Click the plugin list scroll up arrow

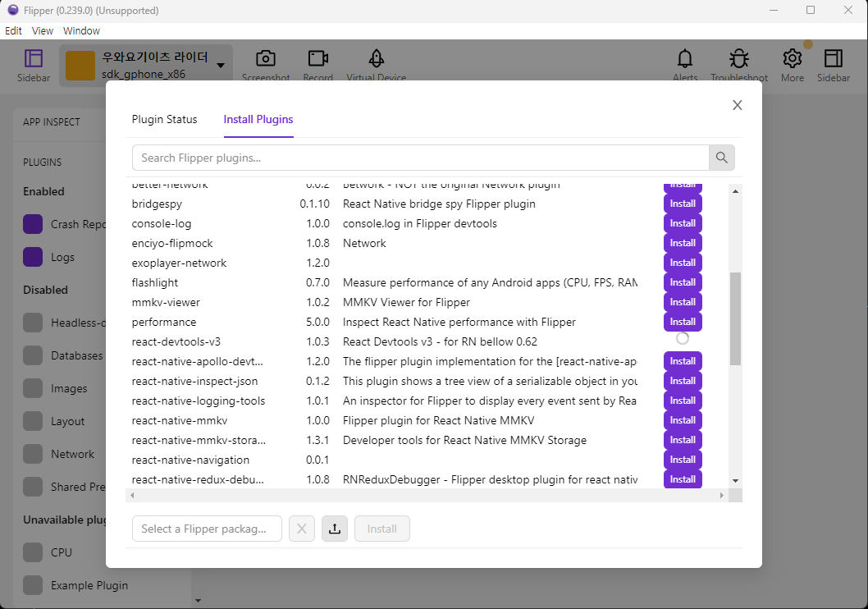735,191
